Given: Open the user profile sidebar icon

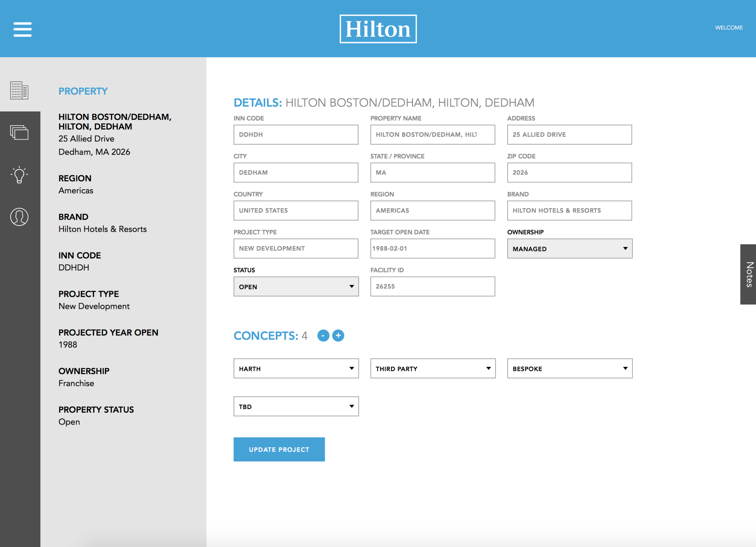Looking at the screenshot, I should click(x=19, y=217).
